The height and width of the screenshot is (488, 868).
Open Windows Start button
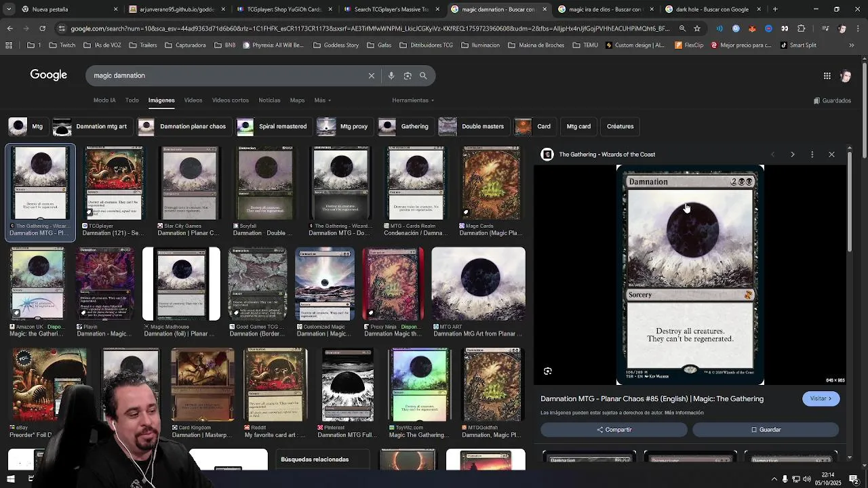[x=10, y=479]
